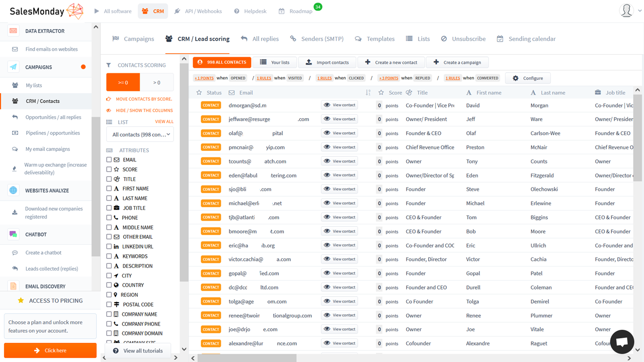
Task: Open the chat support bubble
Action: click(622, 342)
